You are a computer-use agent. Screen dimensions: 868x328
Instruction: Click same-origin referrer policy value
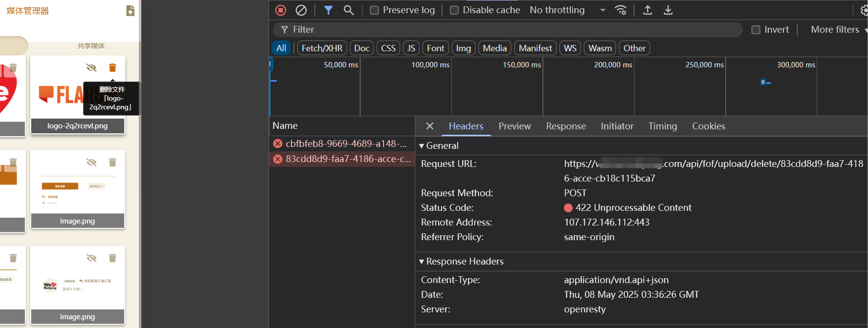(x=589, y=237)
